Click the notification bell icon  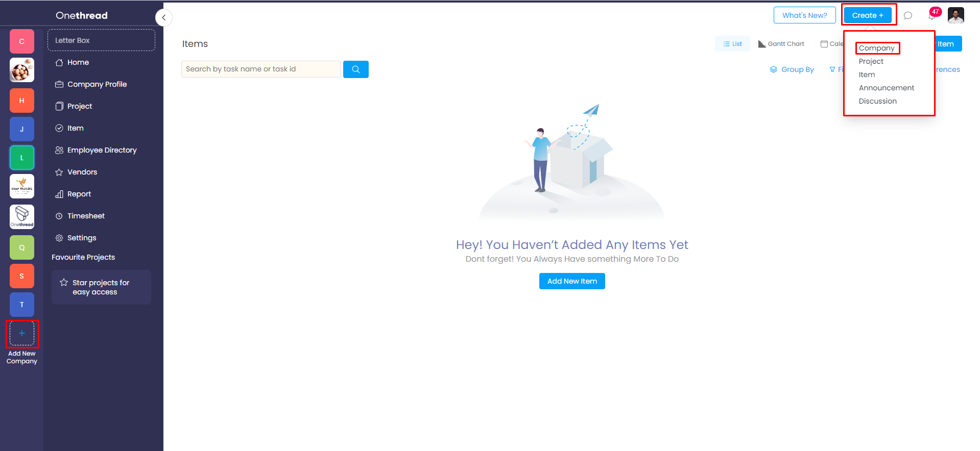pos(931,16)
